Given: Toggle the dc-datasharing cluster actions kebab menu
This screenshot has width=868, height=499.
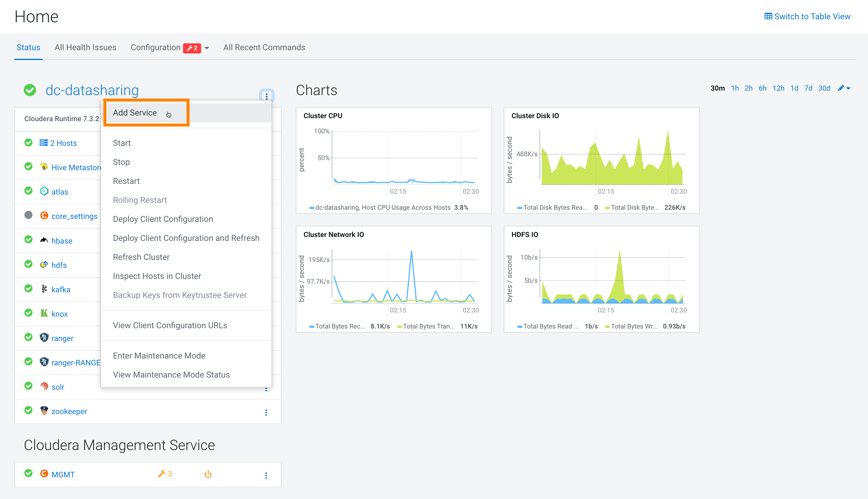Looking at the screenshot, I should [x=266, y=96].
